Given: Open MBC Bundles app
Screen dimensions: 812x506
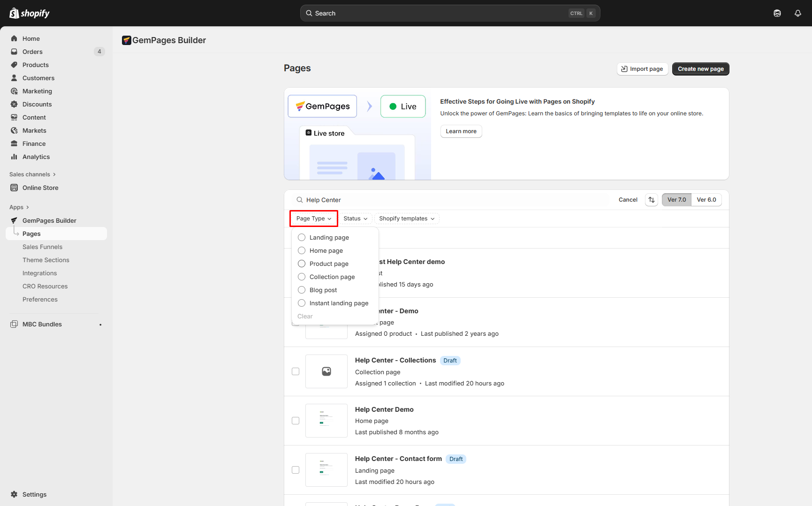Looking at the screenshot, I should (x=42, y=324).
